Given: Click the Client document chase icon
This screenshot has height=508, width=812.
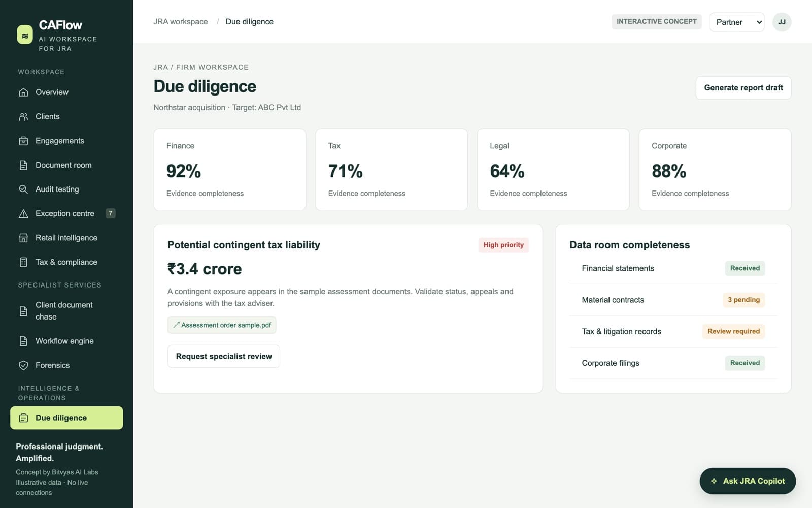Looking at the screenshot, I should 23,311.
